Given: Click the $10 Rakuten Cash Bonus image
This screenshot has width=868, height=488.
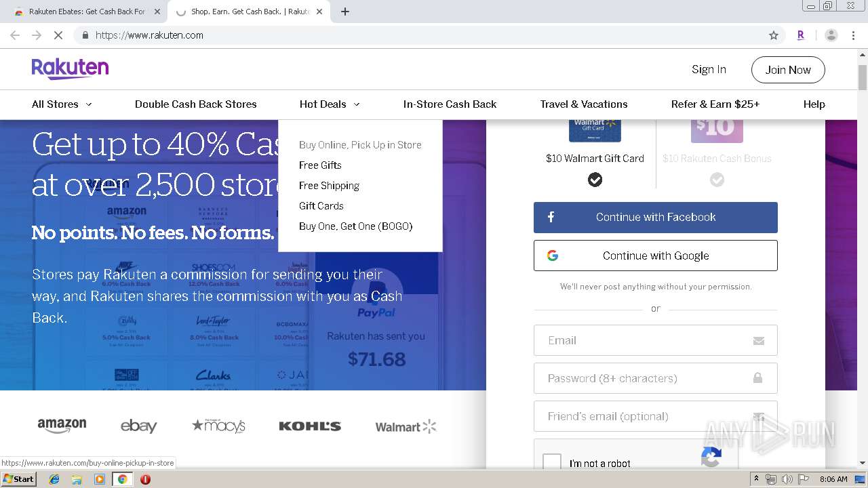Looking at the screenshot, I should click(x=717, y=131).
